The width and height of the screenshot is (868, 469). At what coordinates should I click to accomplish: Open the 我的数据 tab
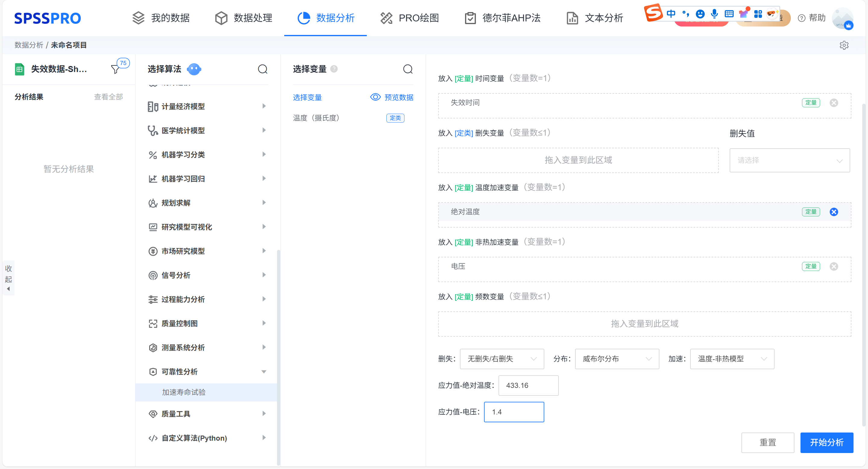tap(161, 18)
